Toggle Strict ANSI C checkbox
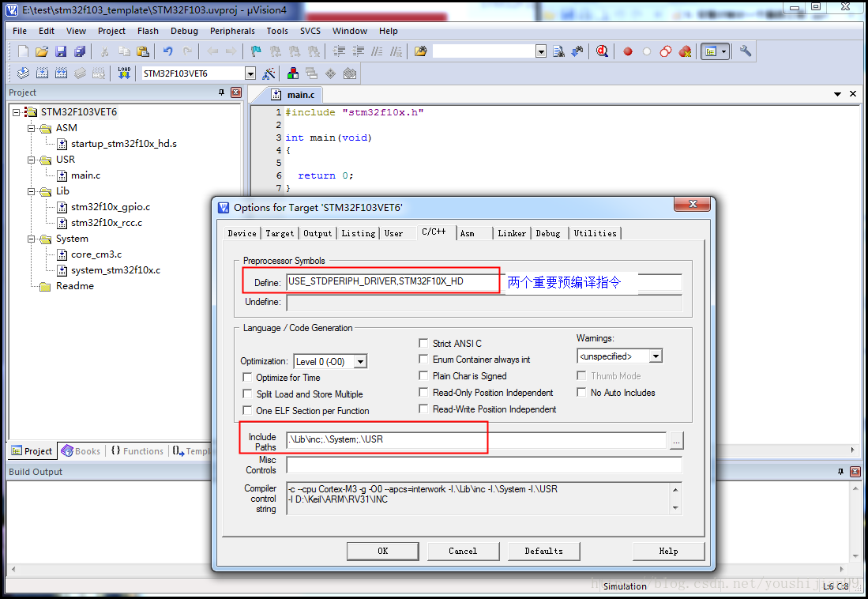Viewport: 868px width, 599px height. pyautogui.click(x=424, y=344)
